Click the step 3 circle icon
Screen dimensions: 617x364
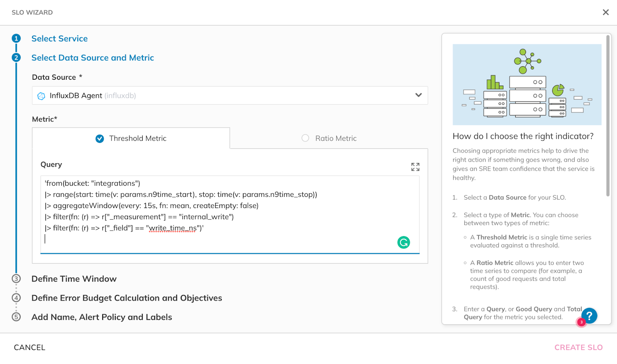pyautogui.click(x=16, y=279)
